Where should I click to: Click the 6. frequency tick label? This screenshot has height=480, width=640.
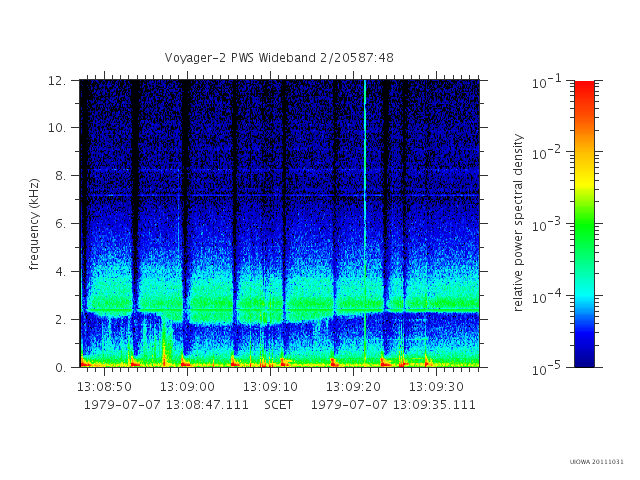(60, 224)
